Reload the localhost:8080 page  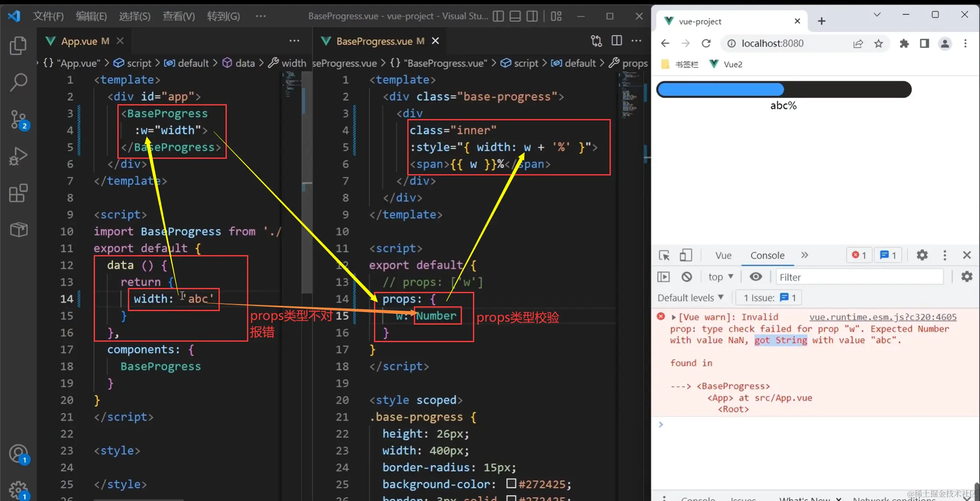[706, 43]
